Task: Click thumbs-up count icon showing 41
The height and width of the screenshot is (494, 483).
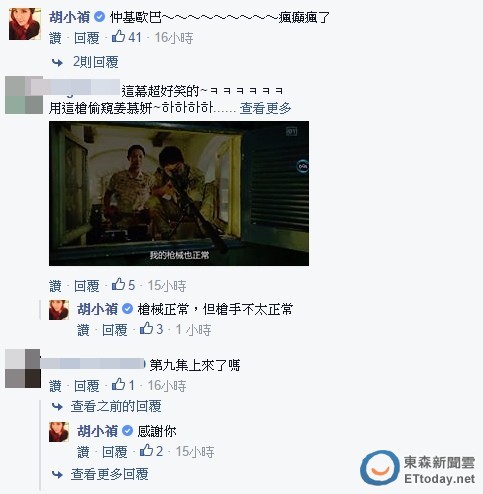Action: click(118, 36)
